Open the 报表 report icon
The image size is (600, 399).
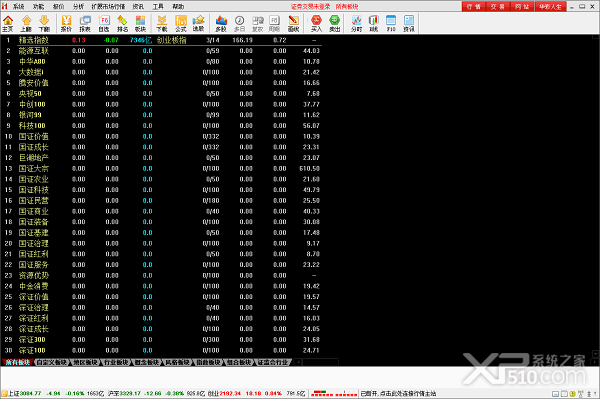coord(85,23)
